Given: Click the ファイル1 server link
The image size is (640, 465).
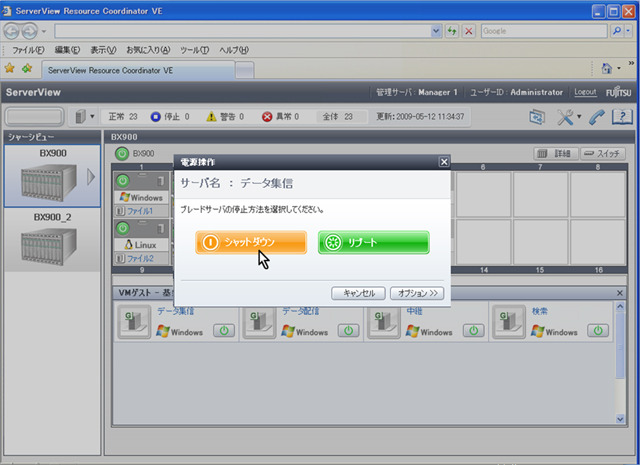Looking at the screenshot, I should [140, 211].
